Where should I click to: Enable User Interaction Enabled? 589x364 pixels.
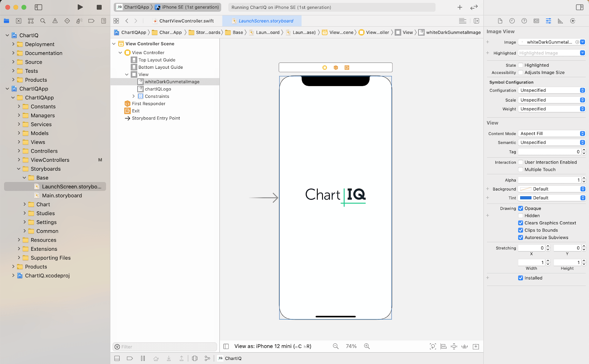521,162
